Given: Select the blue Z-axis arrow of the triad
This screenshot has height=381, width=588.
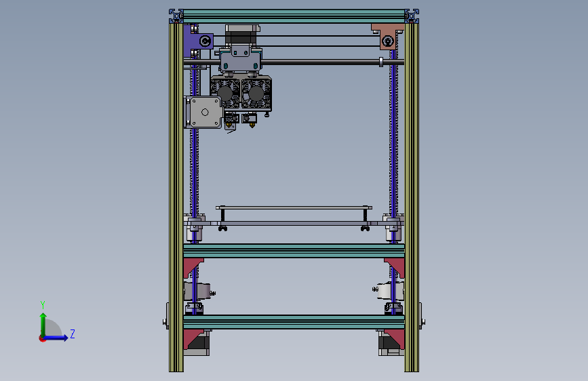Looking at the screenshot, I should pos(56,338).
